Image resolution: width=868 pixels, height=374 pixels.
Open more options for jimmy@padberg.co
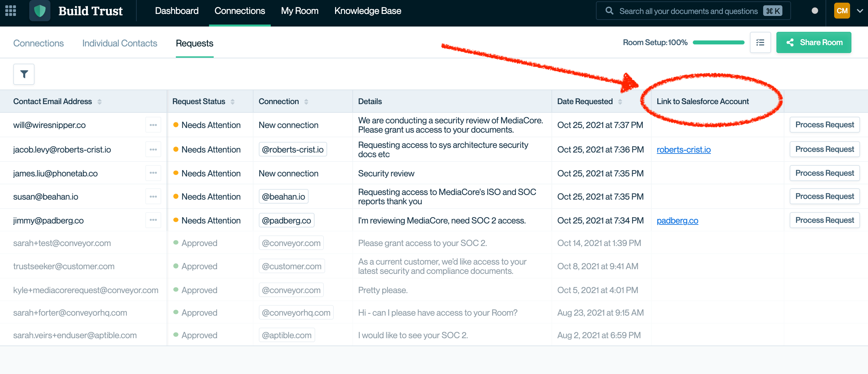(x=153, y=220)
